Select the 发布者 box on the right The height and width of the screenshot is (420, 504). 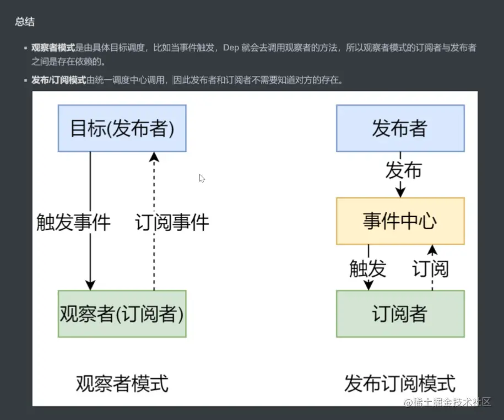(400, 128)
